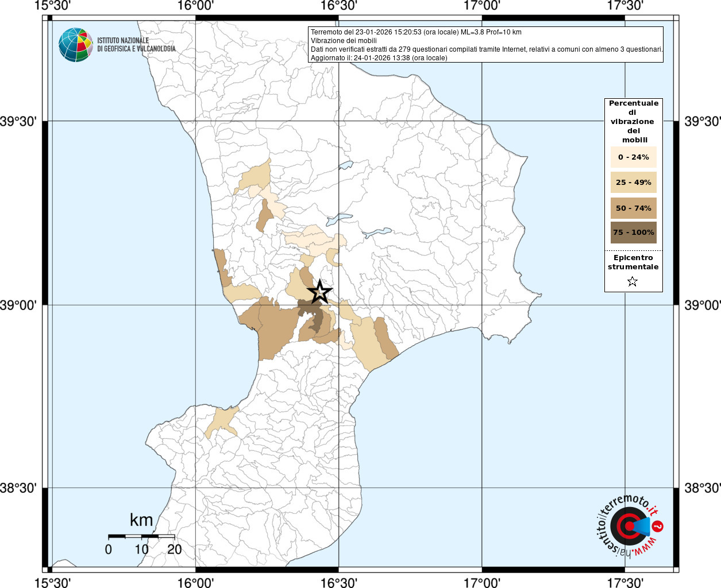Click the 'Percentuale di vibrazione dei mobili' legend title
Screen dimensions: 721x588
[633, 122]
